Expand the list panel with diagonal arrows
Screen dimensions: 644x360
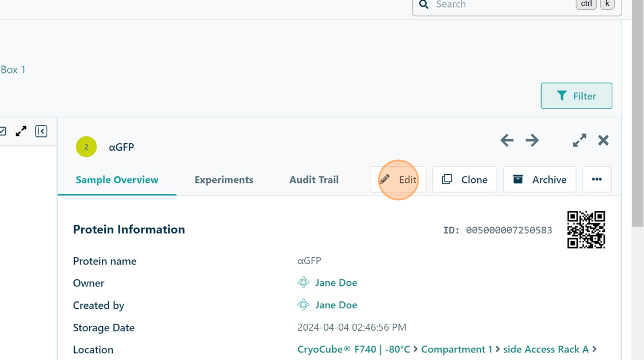[x=21, y=131]
